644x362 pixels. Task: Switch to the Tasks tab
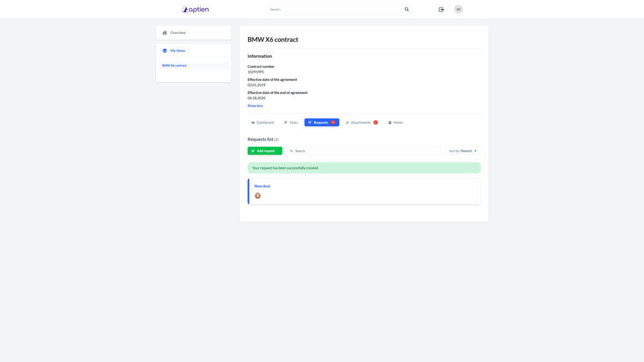pos(291,122)
